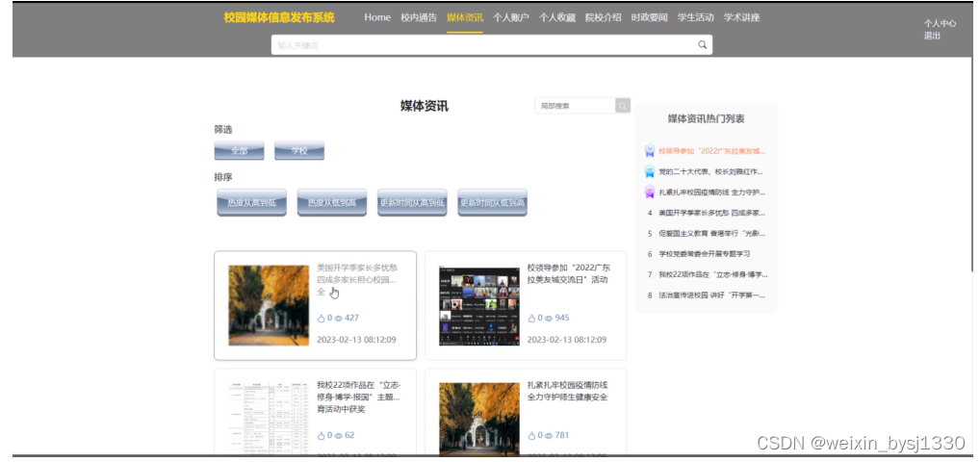980x462 pixels.
Task: Open hot list item 6 学校党委常委会开展专题学习
Action: (x=705, y=254)
